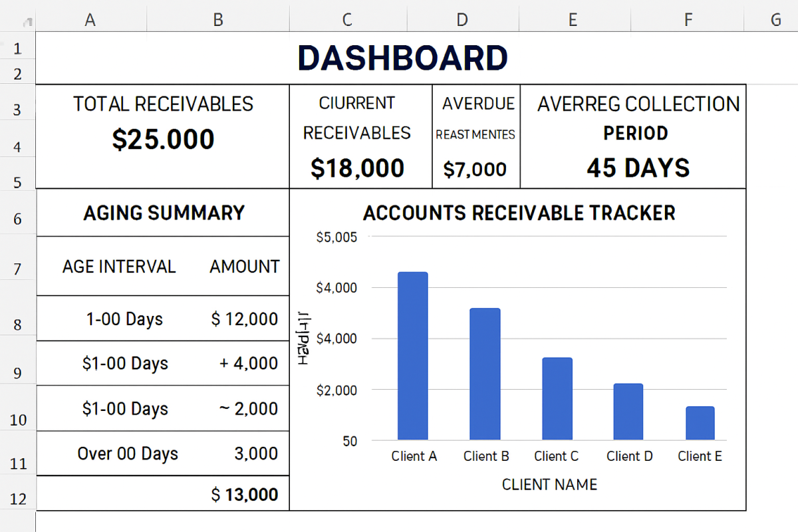Select the column A header
Screen dimensions: 798x532
[90, 20]
